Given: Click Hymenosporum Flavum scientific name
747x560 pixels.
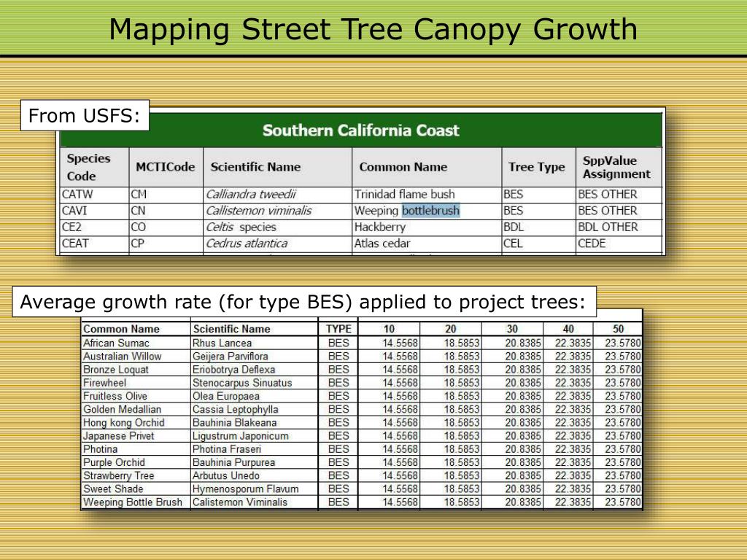Looking at the screenshot, I should pyautogui.click(x=245, y=489).
